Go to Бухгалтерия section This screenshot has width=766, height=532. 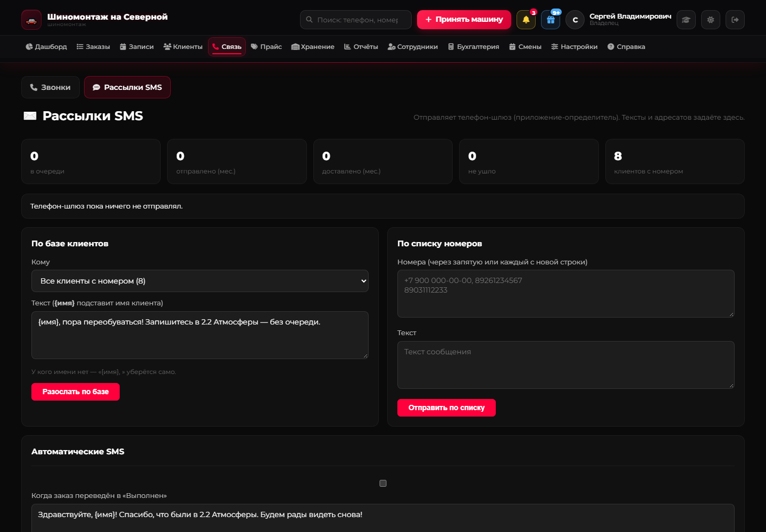click(x=473, y=47)
